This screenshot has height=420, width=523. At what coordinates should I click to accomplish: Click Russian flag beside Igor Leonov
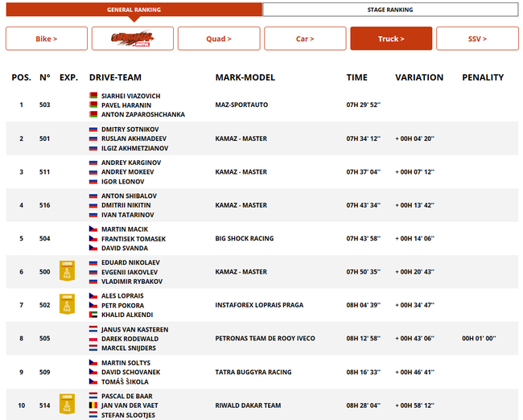93,182
